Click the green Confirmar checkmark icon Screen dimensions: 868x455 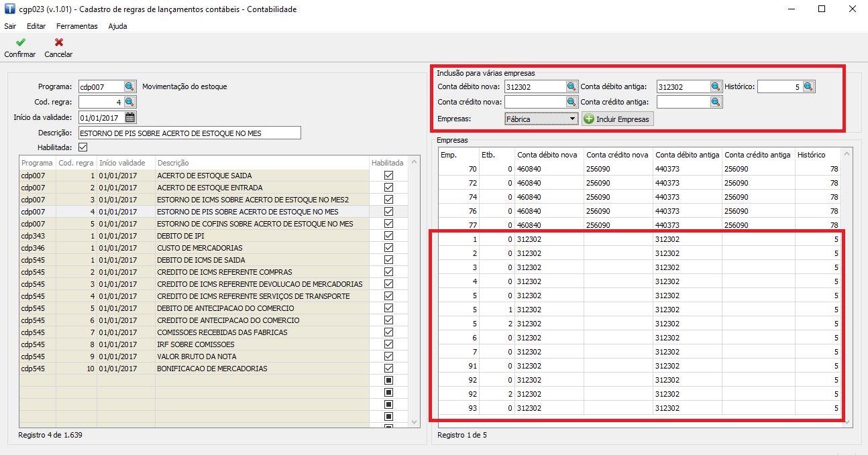point(19,42)
